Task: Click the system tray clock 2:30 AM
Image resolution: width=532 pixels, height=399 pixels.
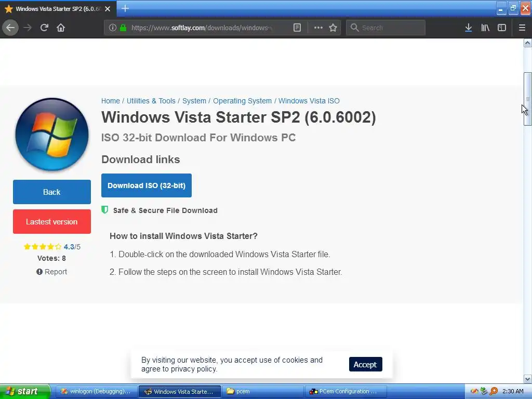Action: (513, 392)
